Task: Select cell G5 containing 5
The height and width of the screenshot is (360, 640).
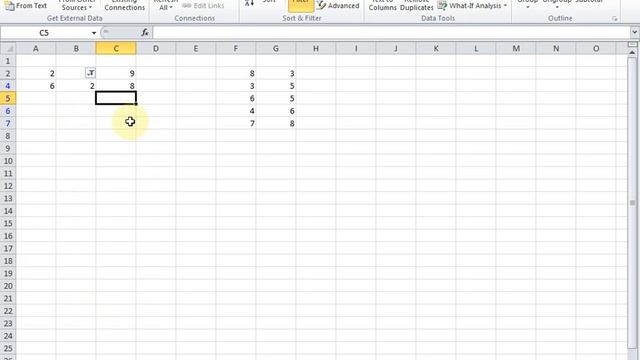Action: click(x=276, y=98)
